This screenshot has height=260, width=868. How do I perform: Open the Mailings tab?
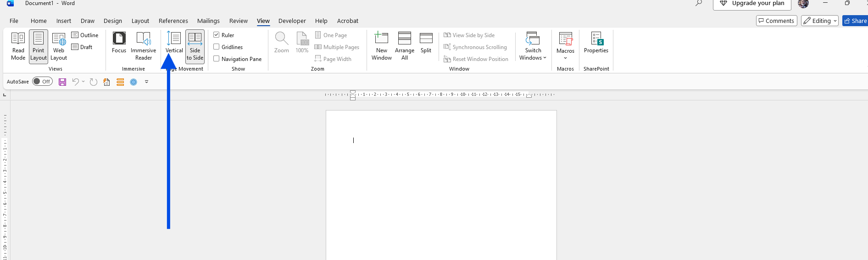click(x=208, y=21)
